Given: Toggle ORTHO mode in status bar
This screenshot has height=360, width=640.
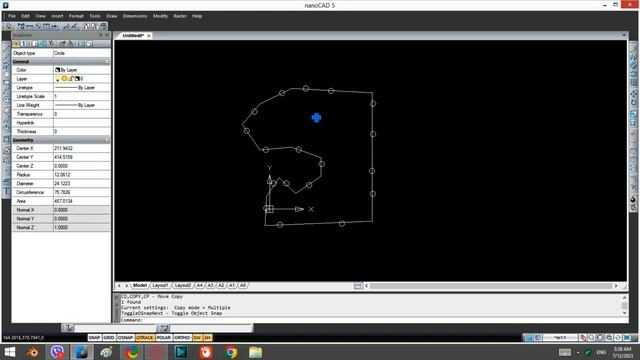Looking at the screenshot, I should 182,338.
